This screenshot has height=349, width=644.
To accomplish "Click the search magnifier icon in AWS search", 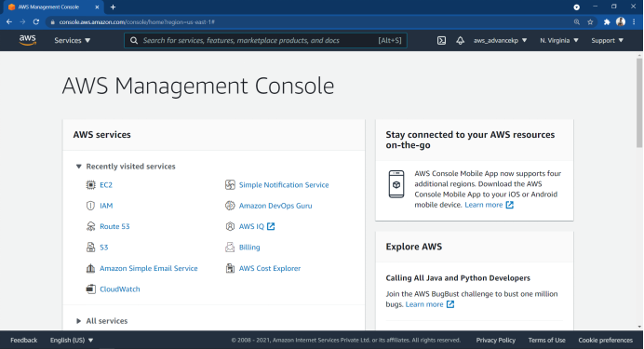I will coord(134,40).
